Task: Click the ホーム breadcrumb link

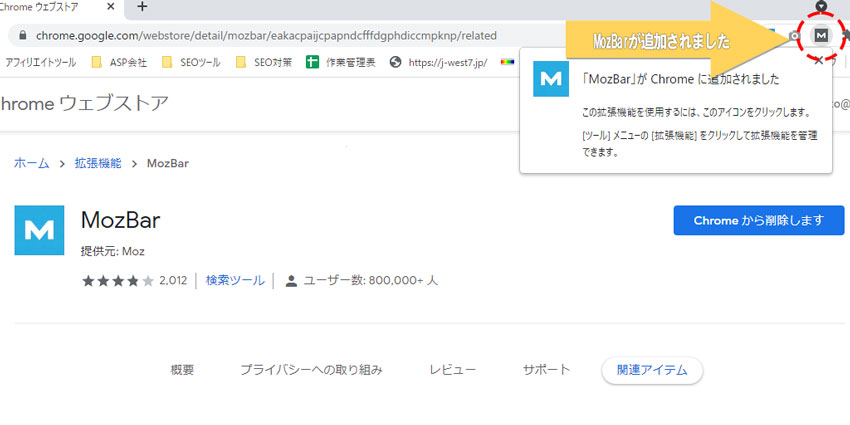Action: 31,163
